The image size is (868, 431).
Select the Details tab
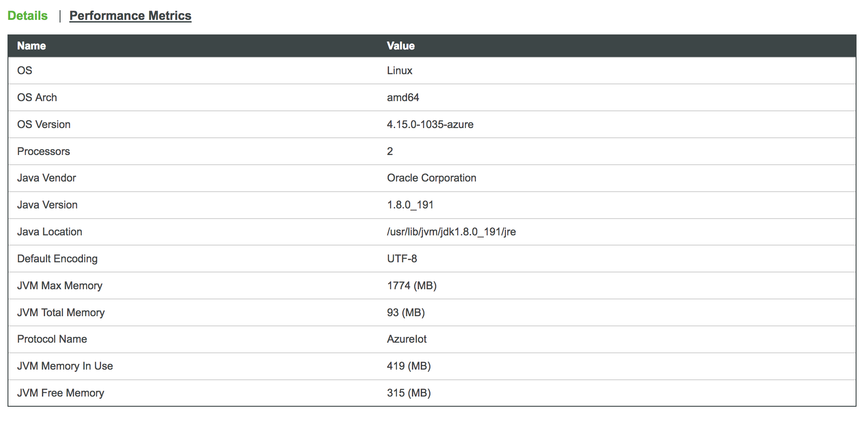tap(27, 15)
